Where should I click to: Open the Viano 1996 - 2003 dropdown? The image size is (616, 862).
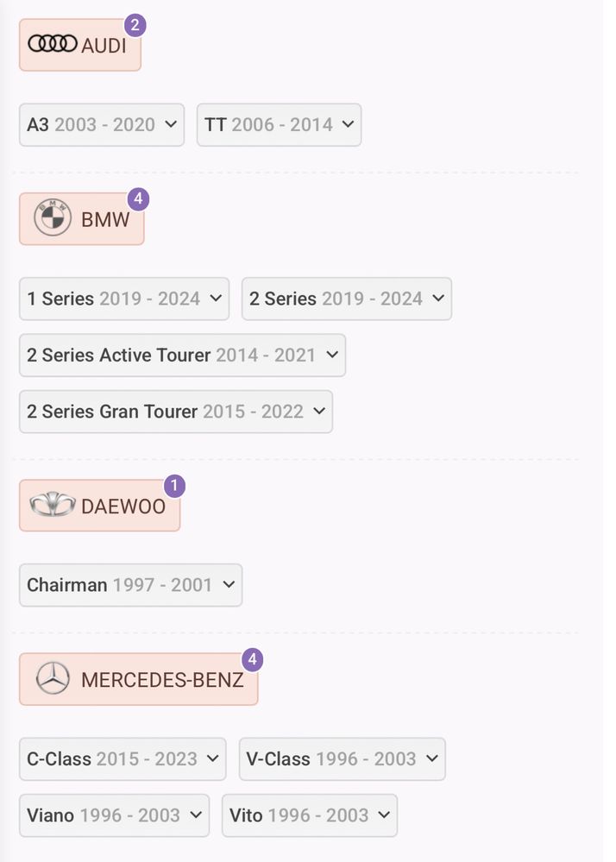coord(114,815)
